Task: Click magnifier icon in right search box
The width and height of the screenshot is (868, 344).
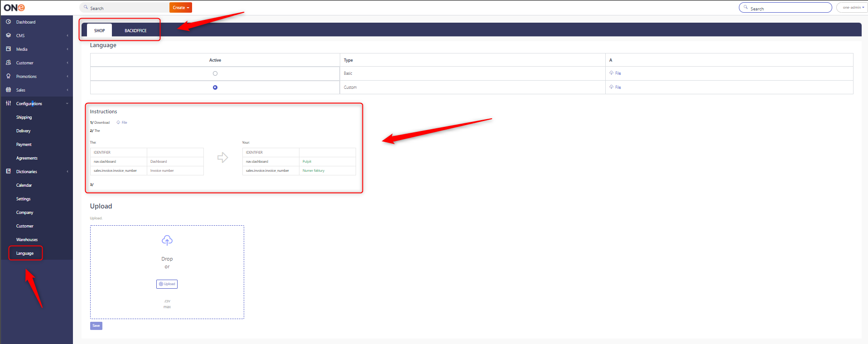Action: pyautogui.click(x=746, y=7)
